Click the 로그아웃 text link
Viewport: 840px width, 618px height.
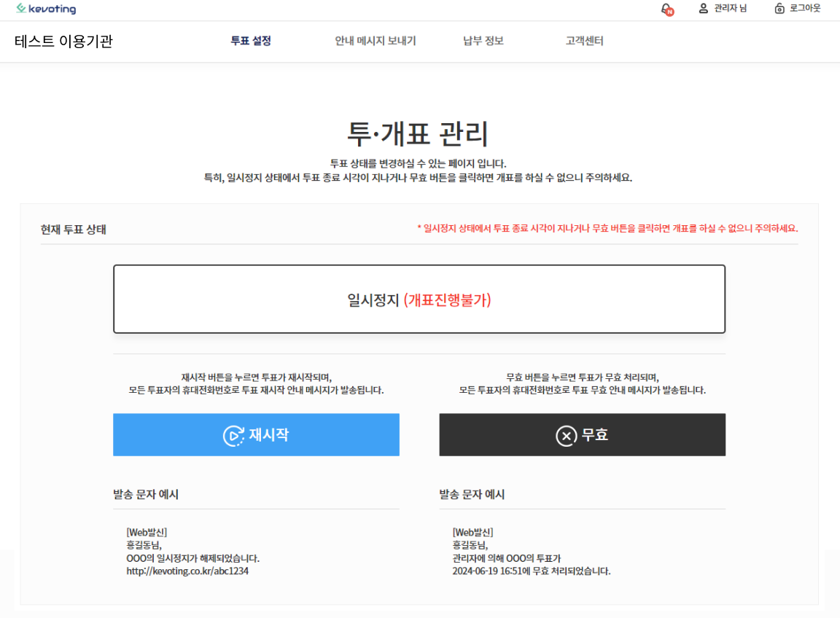click(x=805, y=9)
